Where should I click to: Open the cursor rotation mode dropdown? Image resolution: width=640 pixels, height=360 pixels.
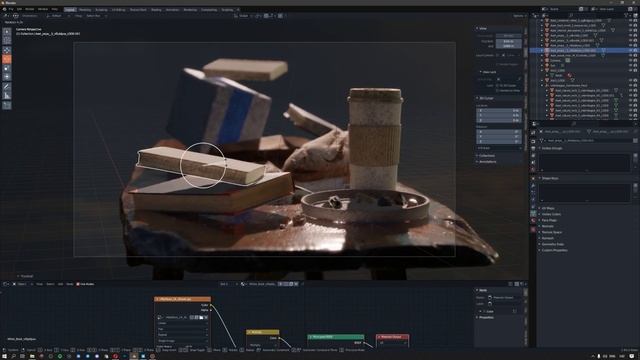[x=499, y=148]
